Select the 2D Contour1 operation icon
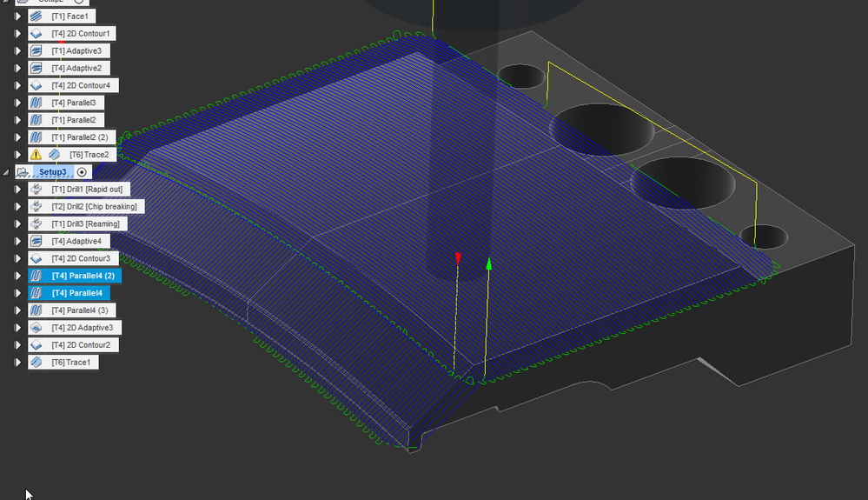This screenshot has height=500, width=868. tap(36, 33)
